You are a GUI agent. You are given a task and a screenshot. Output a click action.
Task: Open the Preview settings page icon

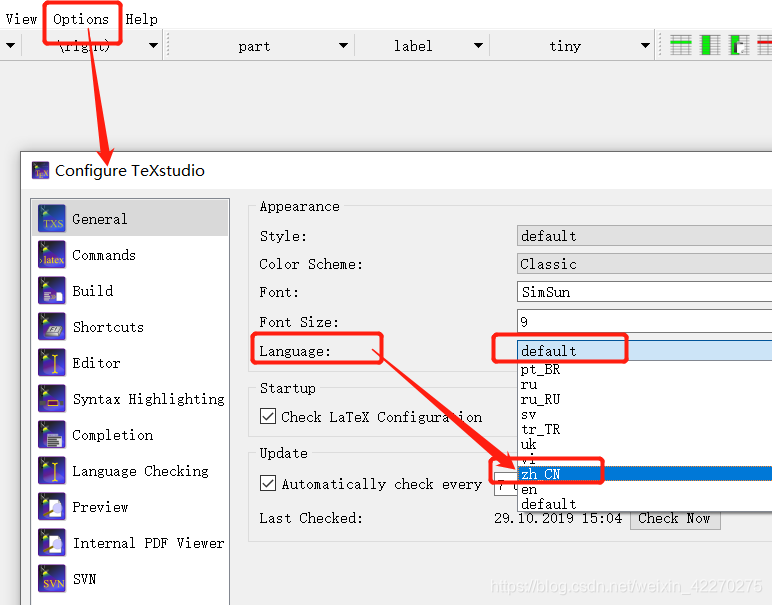pyautogui.click(x=52, y=506)
